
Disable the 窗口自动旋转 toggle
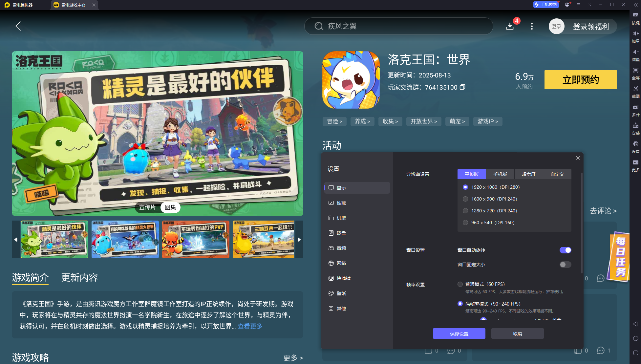pos(565,250)
